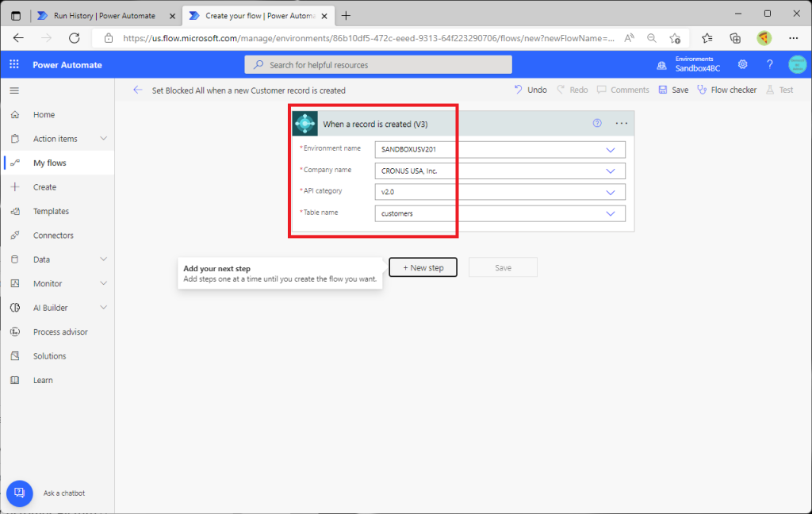This screenshot has height=514, width=812.
Task: Click the Process advisor icon
Action: click(15, 332)
